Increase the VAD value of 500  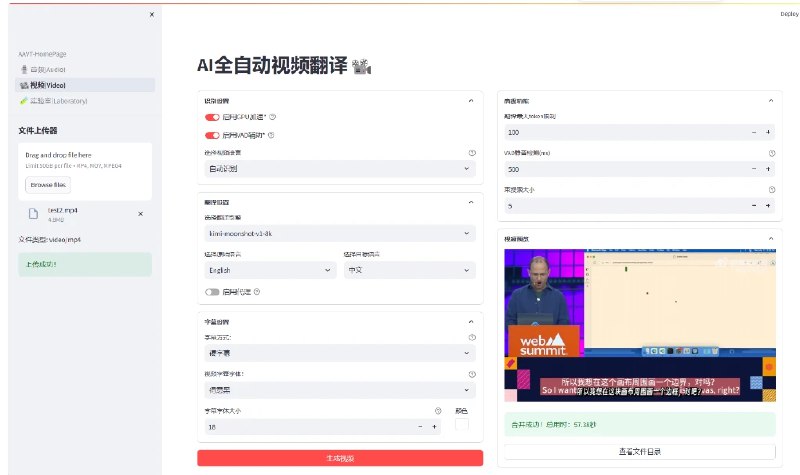768,169
